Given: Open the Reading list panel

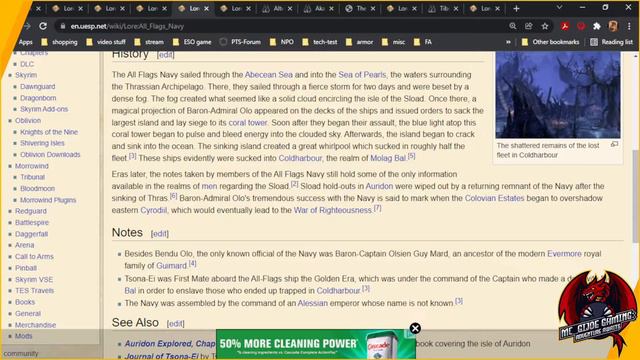Looking at the screenshot, I should click(x=611, y=42).
